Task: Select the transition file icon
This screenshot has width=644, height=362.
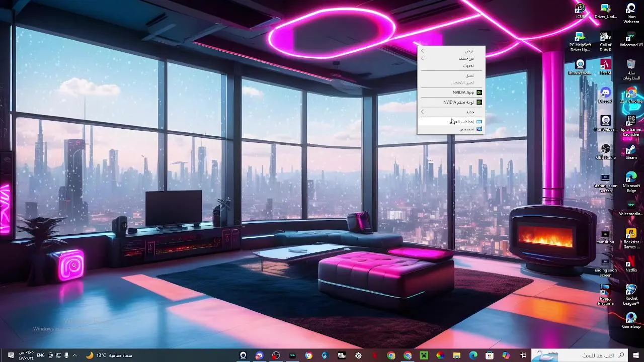Action: (606, 236)
